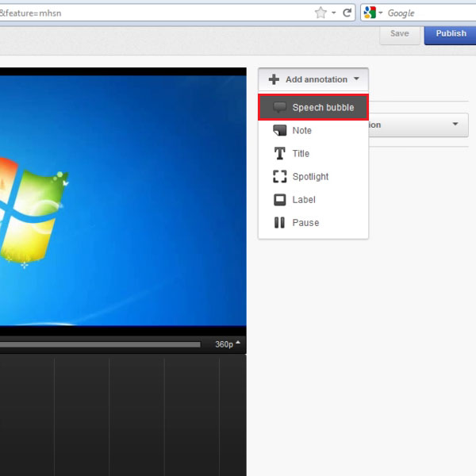
Task: Bookmark page with the star icon
Action: [x=321, y=13]
